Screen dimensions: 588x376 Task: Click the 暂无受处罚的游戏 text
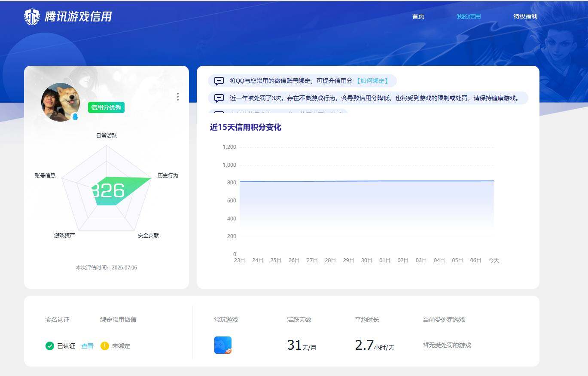point(447,345)
